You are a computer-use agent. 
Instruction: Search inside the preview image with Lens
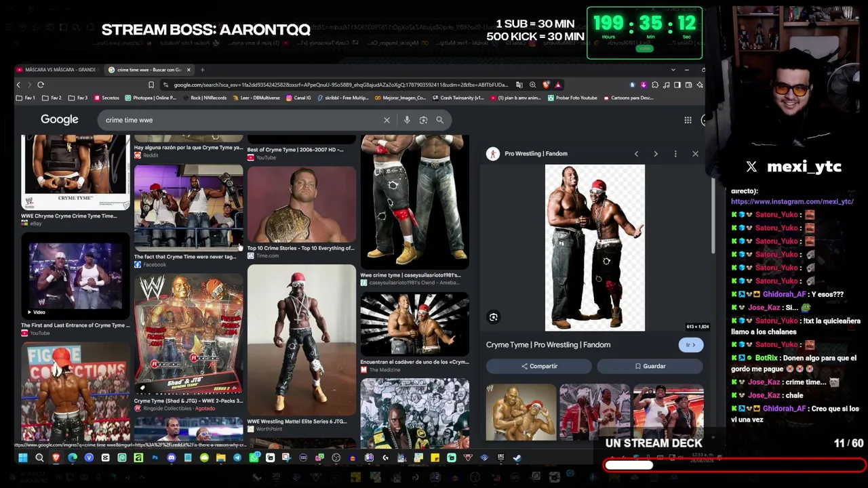[494, 317]
